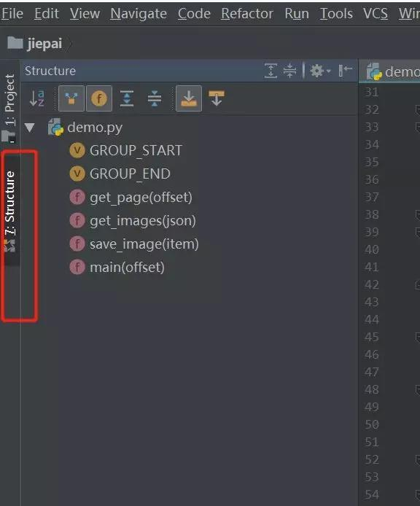
Task: Open the VCS menu
Action: pyautogui.click(x=376, y=14)
